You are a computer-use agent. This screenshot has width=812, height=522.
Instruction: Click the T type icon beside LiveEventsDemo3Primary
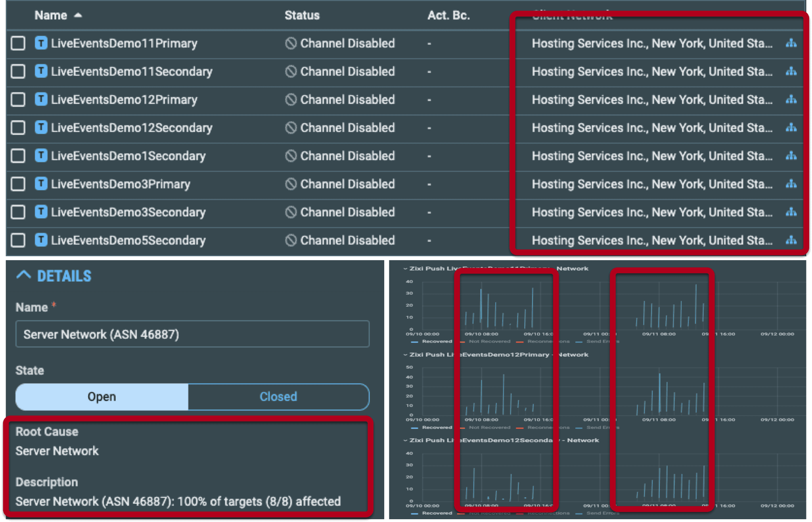click(41, 184)
